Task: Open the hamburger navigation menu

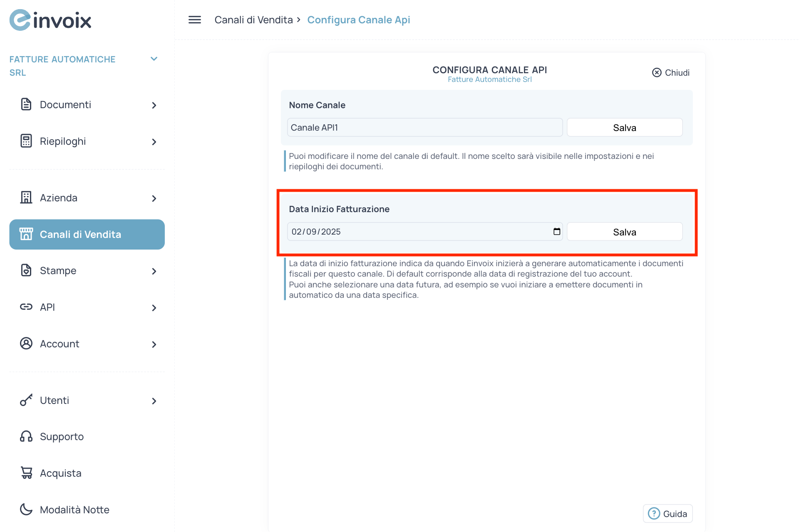Action: click(194, 20)
